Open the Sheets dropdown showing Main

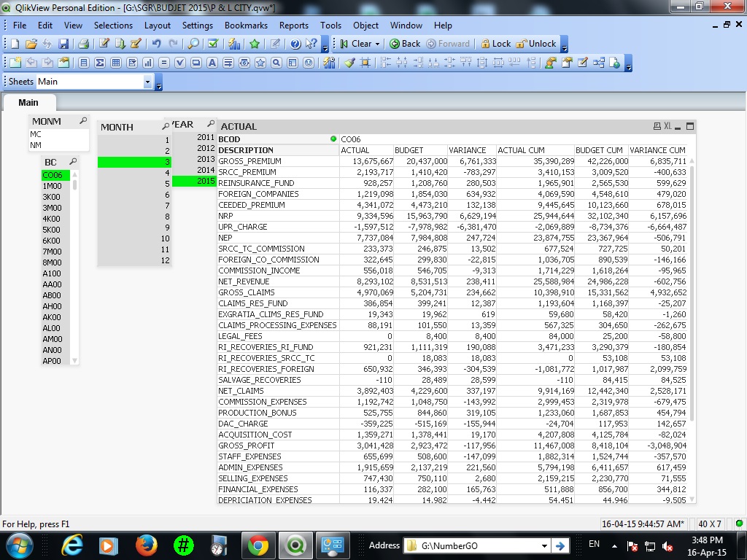click(147, 82)
